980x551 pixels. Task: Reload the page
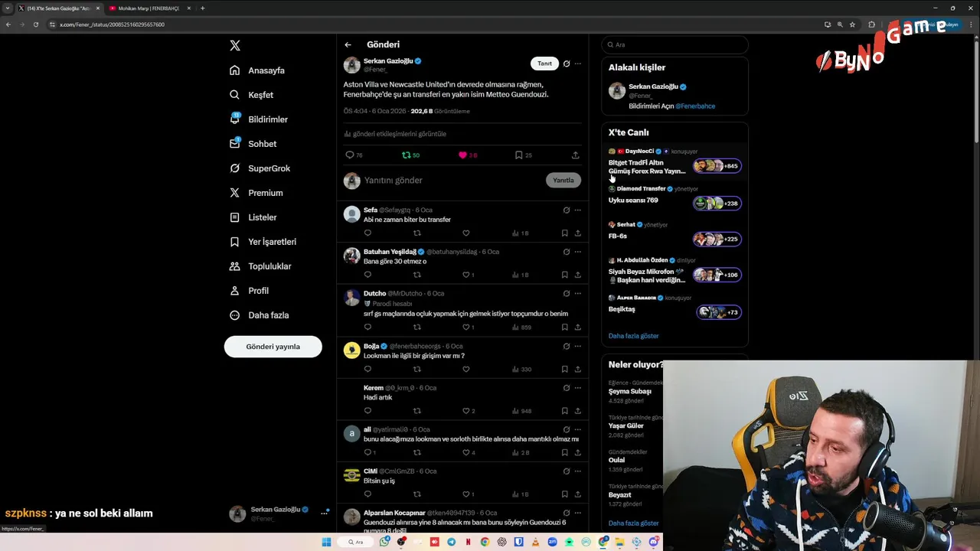click(x=35, y=24)
